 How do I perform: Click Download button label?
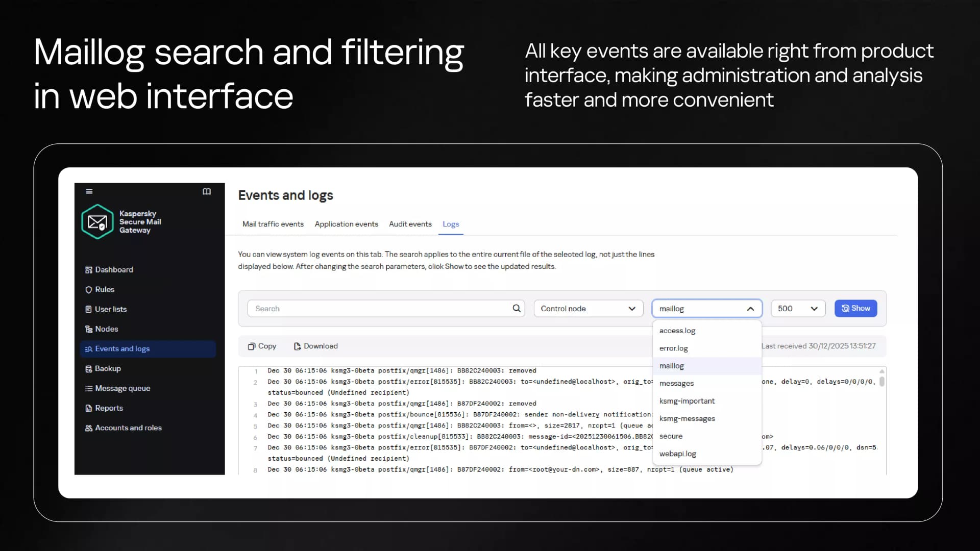click(x=321, y=346)
